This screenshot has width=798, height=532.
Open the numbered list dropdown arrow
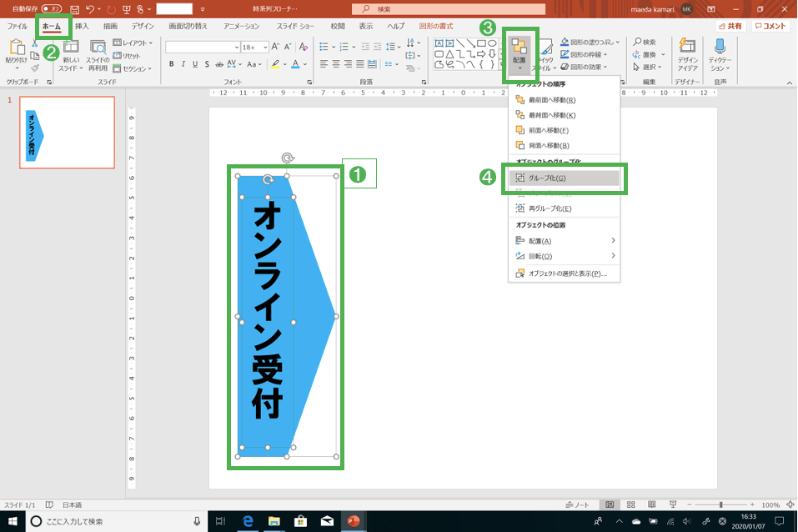[354, 47]
